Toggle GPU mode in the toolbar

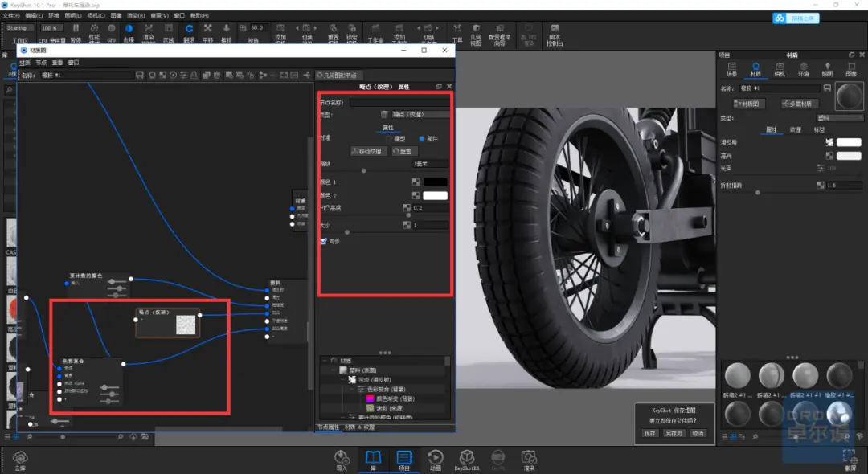[112, 32]
